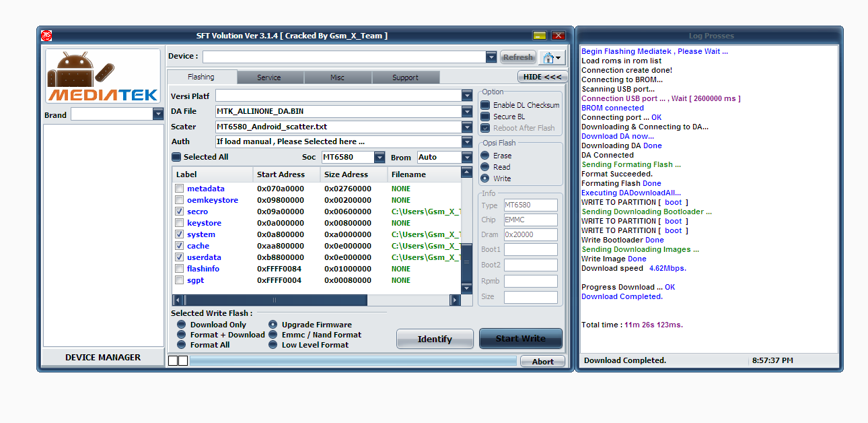Switch to the Support tab

pos(405,77)
